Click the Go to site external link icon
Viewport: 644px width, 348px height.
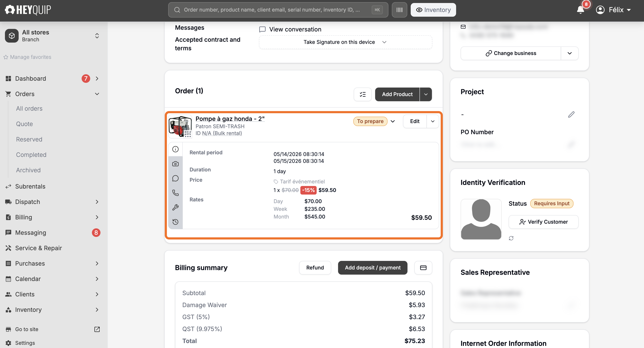[97, 329]
